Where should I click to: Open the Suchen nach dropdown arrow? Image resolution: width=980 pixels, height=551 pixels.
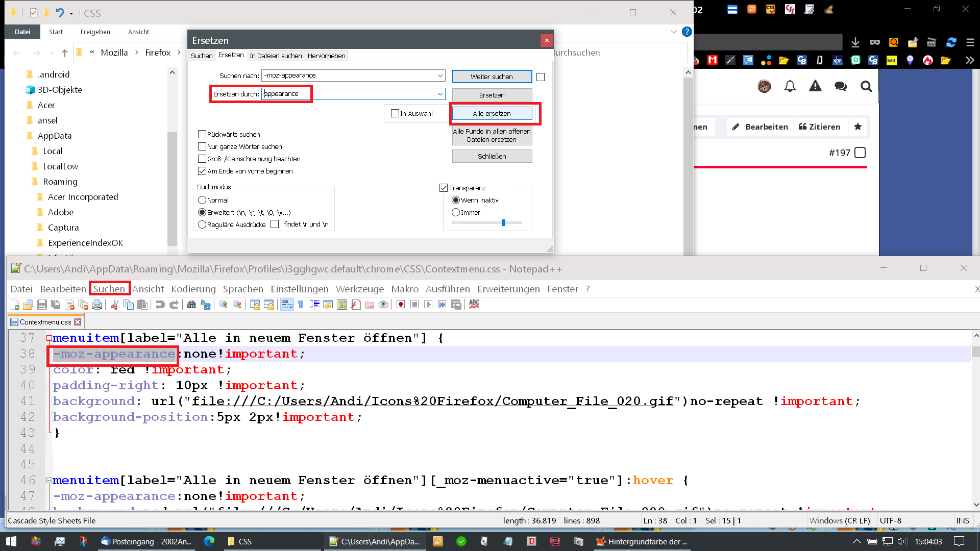[x=440, y=76]
